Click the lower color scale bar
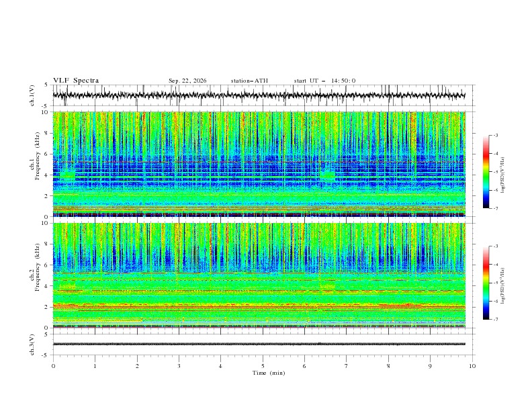 click(486, 283)
